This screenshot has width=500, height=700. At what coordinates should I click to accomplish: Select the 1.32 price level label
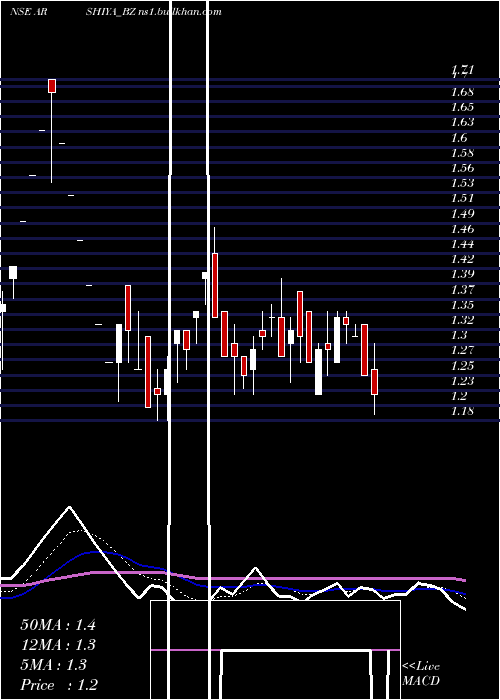point(462,320)
